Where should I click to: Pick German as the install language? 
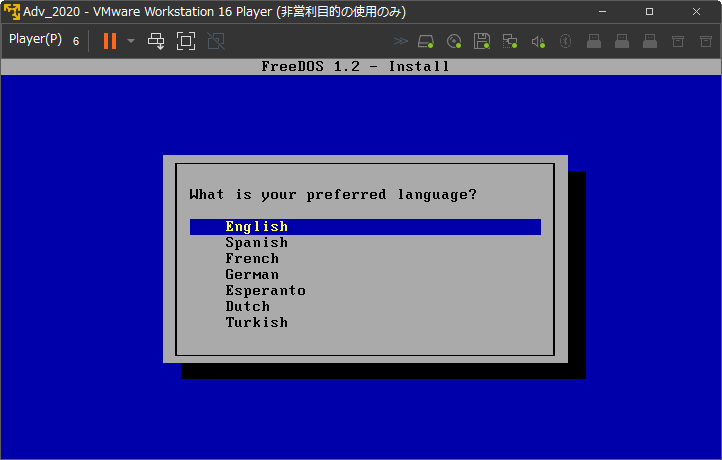tap(252, 274)
